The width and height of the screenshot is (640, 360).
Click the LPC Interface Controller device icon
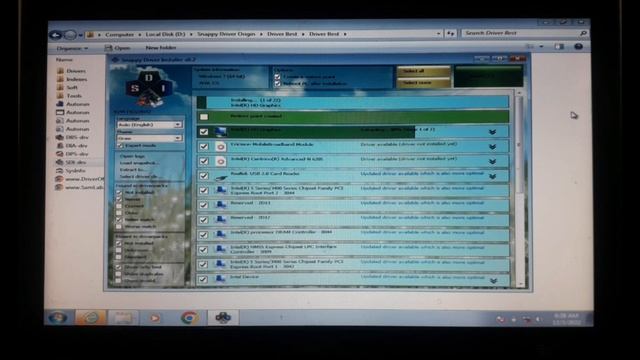tap(221, 249)
